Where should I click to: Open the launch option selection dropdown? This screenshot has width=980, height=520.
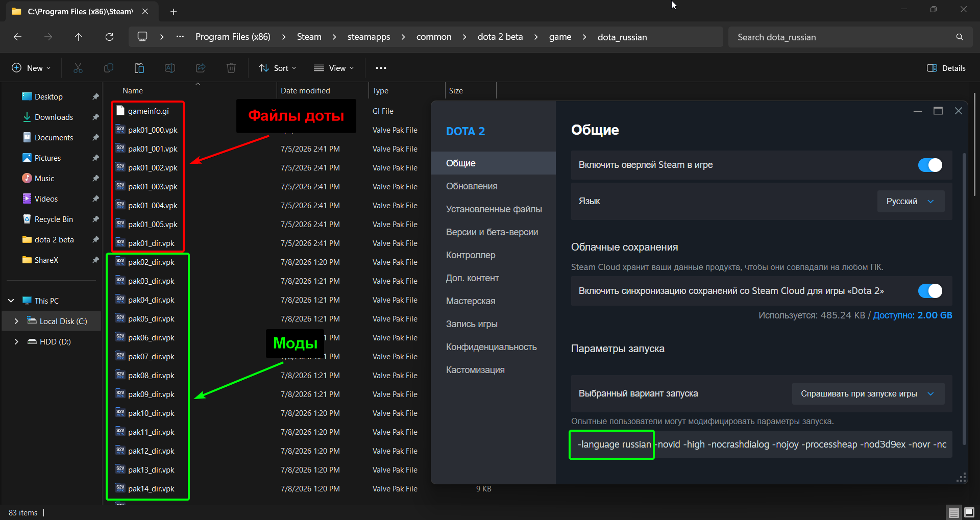coord(868,393)
